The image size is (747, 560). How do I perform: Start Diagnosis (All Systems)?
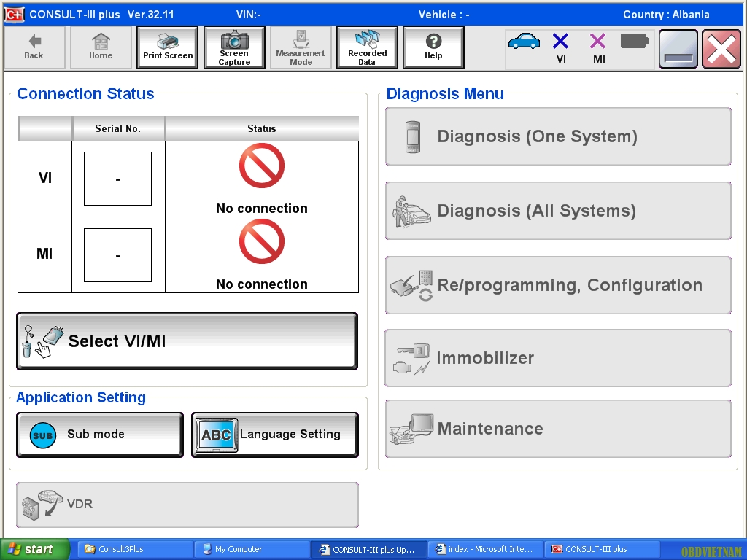[x=558, y=211]
